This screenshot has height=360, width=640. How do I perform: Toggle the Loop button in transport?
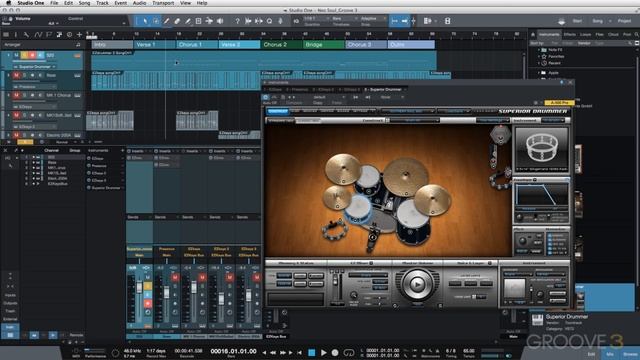coord(349,352)
